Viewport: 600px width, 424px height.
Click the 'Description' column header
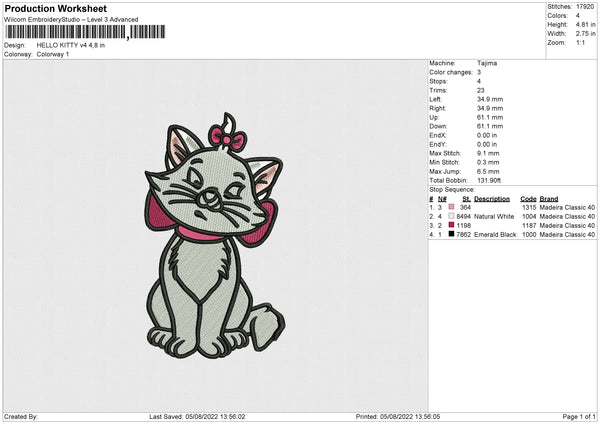click(492, 199)
